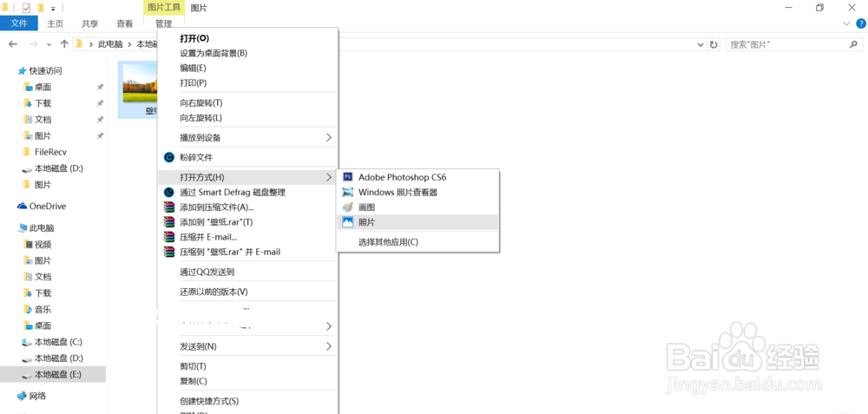
Task: Click the Windows 照片查看器 icon
Action: tap(348, 193)
